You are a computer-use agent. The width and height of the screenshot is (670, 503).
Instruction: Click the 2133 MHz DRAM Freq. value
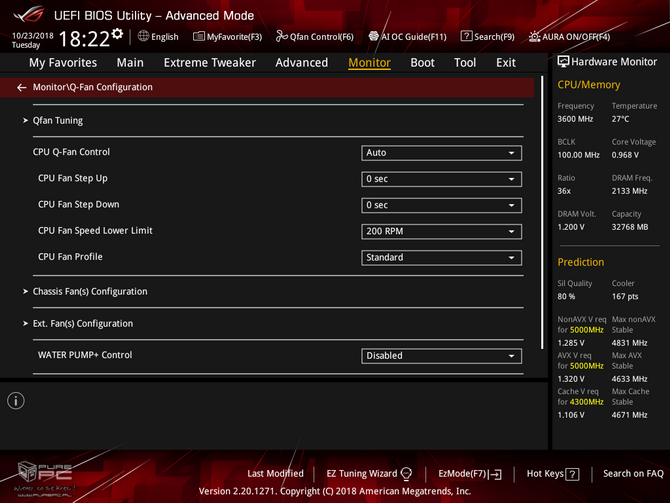point(629,191)
